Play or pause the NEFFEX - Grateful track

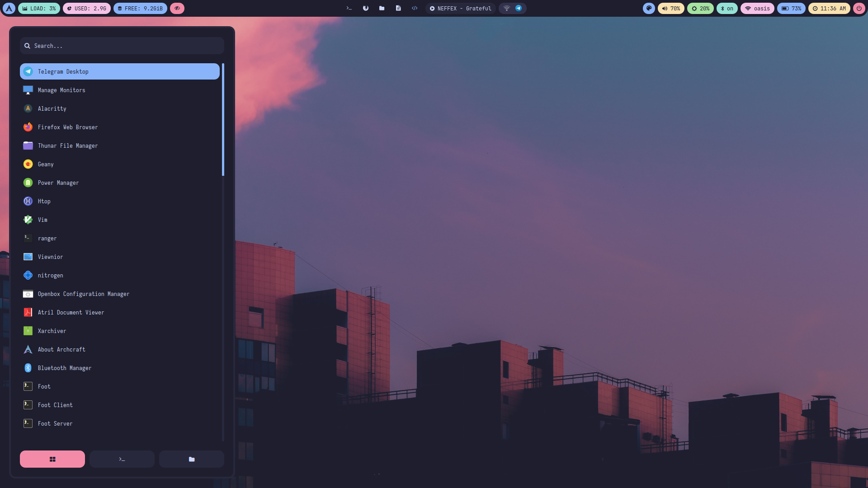tap(432, 9)
